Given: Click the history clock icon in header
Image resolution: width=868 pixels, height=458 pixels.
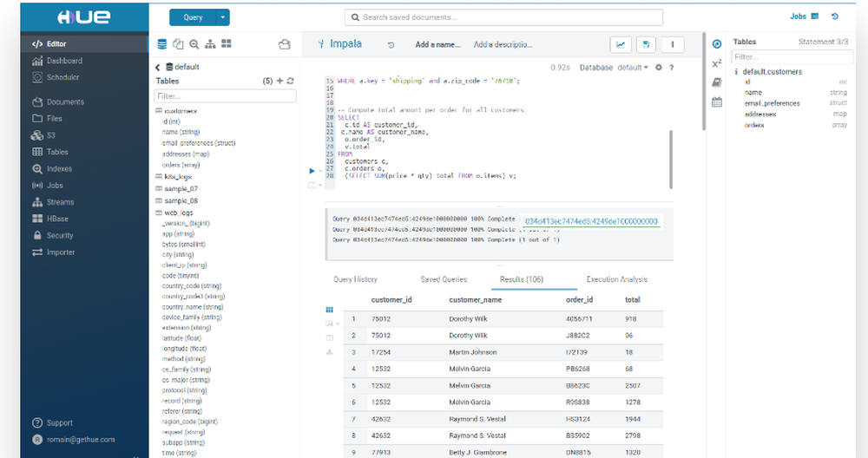Looking at the screenshot, I should pyautogui.click(x=835, y=16).
